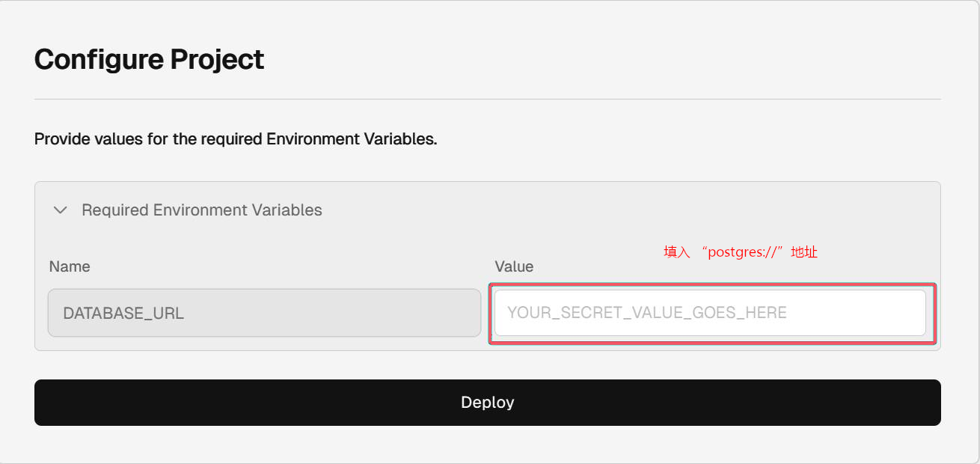Image resolution: width=980 pixels, height=464 pixels.
Task: Click the DATABASE_URL name field
Action: coord(264,313)
